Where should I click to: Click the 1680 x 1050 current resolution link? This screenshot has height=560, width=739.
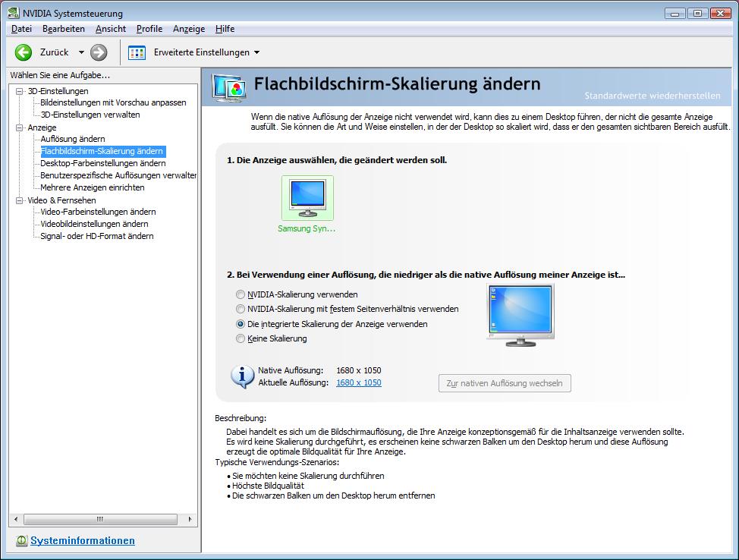(359, 382)
